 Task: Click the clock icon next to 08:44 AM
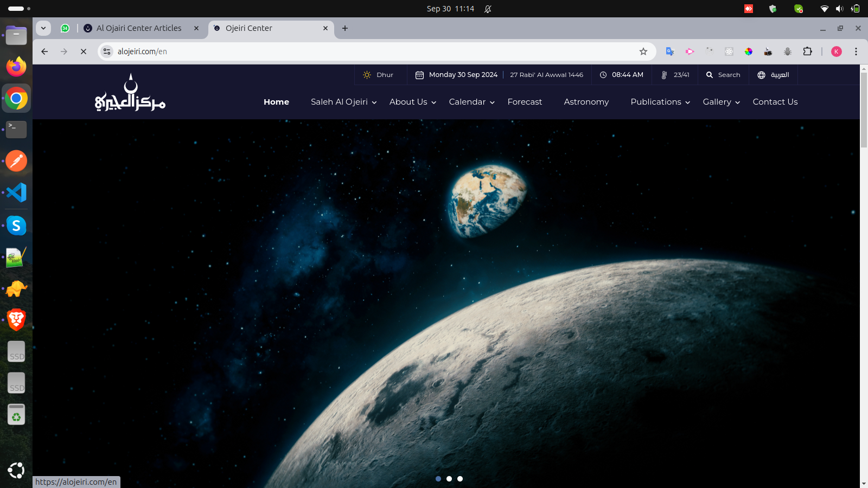602,74
